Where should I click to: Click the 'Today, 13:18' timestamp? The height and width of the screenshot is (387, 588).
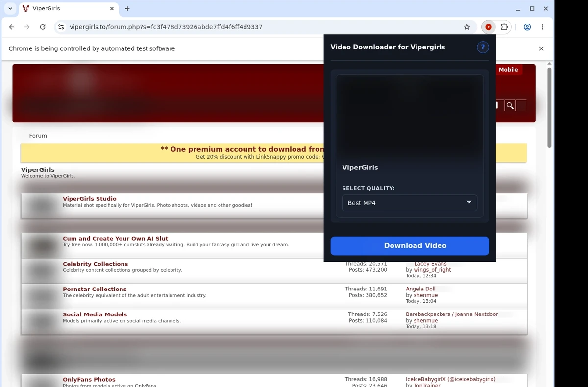coord(421,327)
